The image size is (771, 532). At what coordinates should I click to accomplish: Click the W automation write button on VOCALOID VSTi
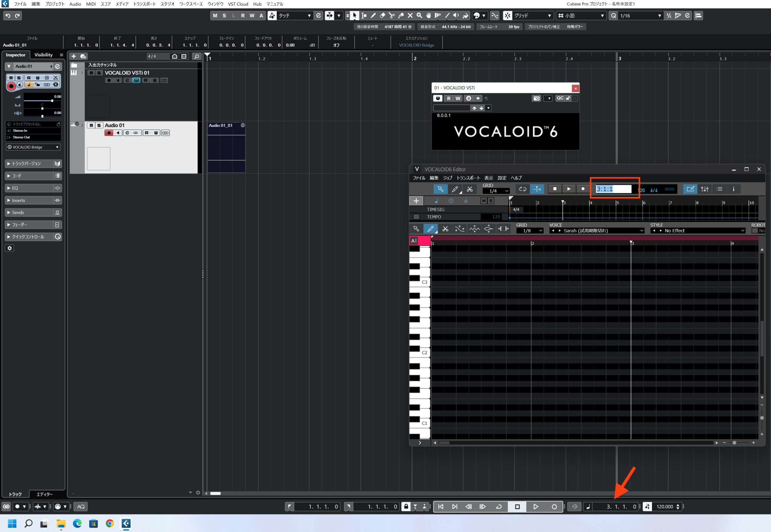pyautogui.click(x=458, y=98)
